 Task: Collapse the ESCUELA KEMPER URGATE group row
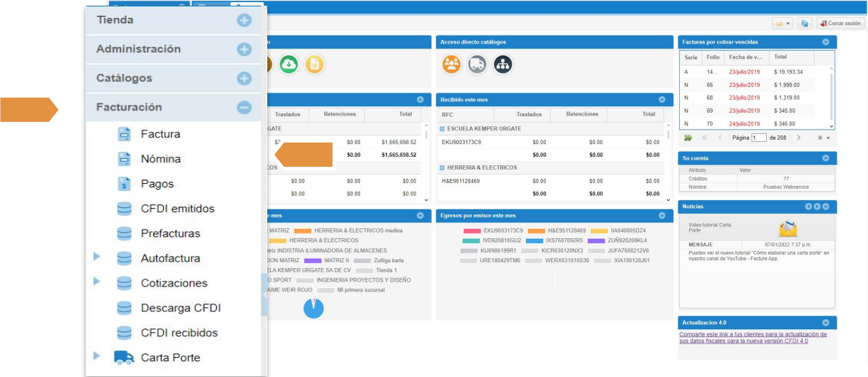point(443,129)
